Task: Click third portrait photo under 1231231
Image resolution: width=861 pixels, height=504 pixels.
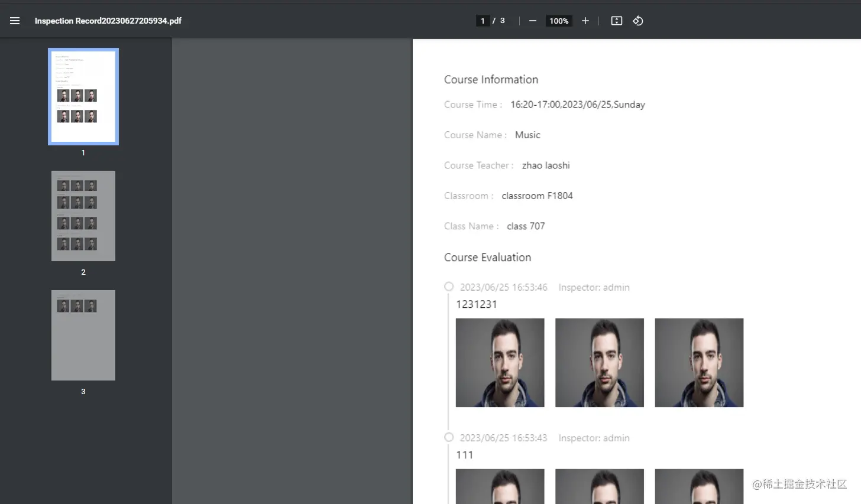Action: pyautogui.click(x=699, y=363)
